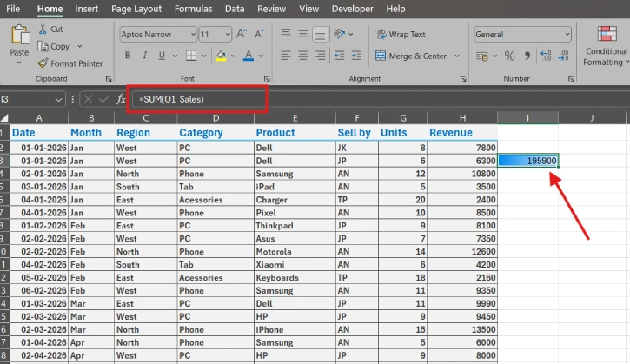This screenshot has height=364, width=630.
Task: Switch to the Page Layout tab
Action: [136, 9]
